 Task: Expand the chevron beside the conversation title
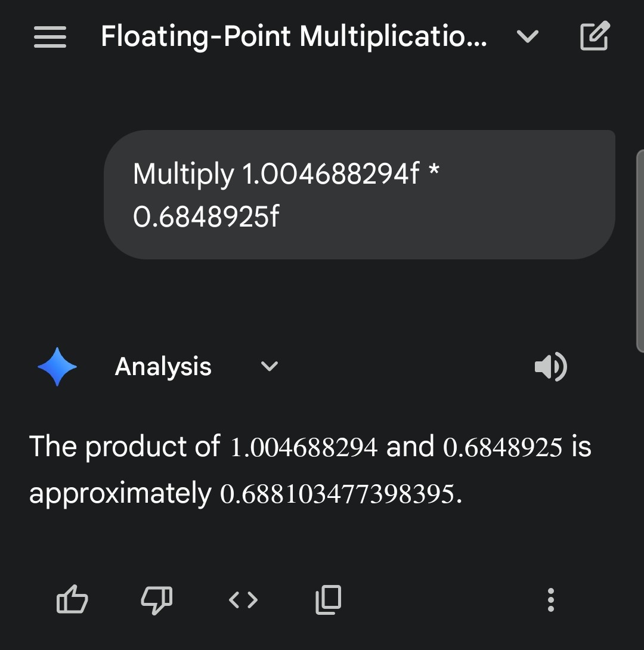[527, 37]
